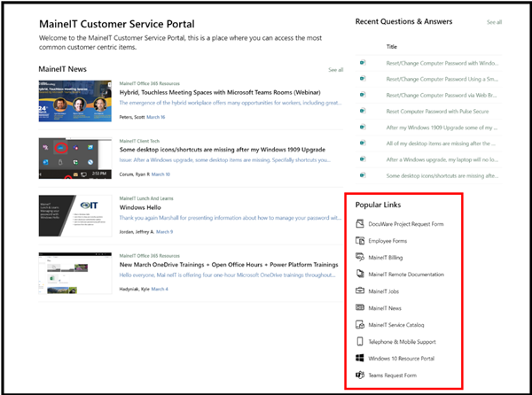Click the MaineIT News newspaper icon

360,307
